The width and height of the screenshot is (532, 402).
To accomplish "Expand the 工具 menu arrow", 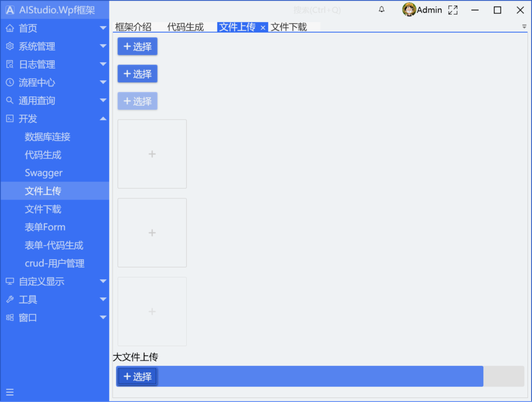I will (x=103, y=299).
